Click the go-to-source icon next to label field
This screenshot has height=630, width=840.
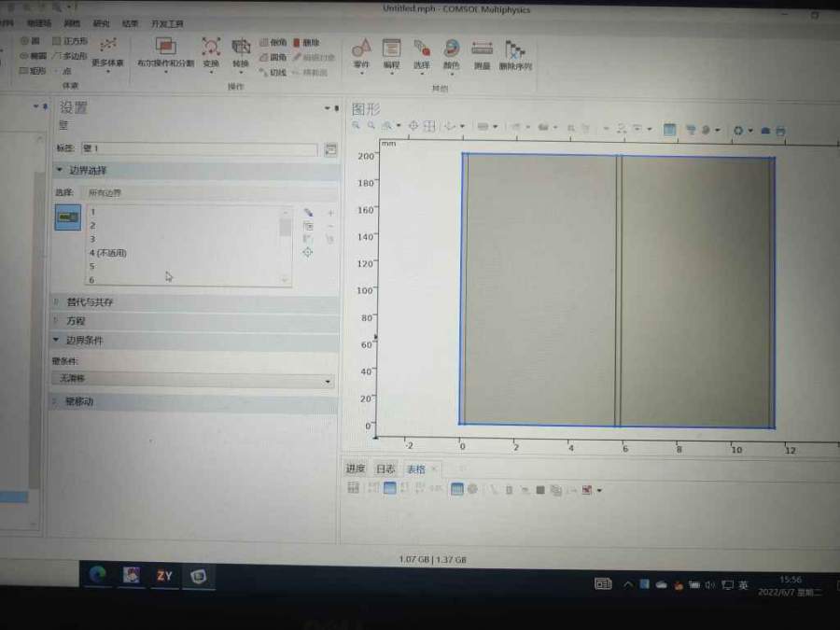pos(330,149)
